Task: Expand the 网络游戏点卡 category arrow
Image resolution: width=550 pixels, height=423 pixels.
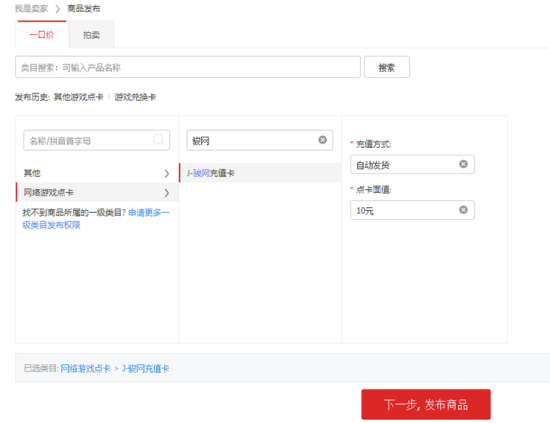Action: click(167, 193)
